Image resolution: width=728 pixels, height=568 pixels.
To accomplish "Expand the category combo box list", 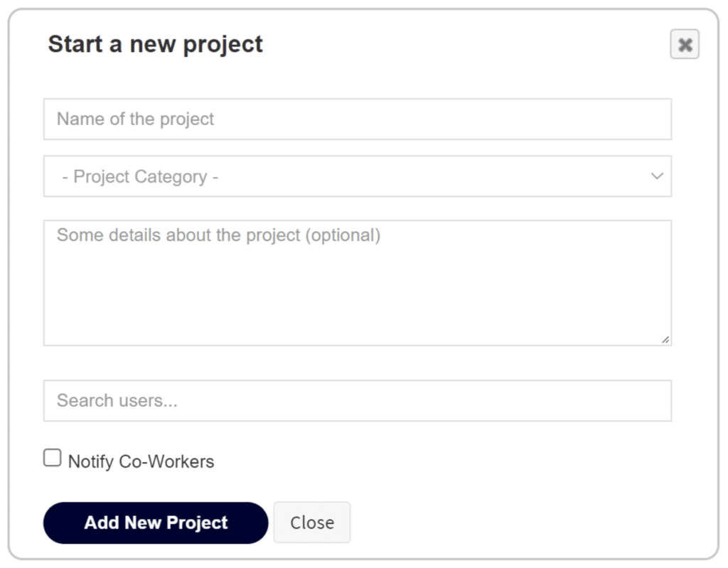I will [357, 176].
